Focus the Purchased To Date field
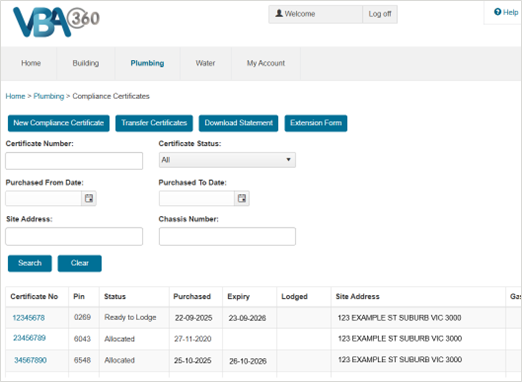 click(x=197, y=198)
